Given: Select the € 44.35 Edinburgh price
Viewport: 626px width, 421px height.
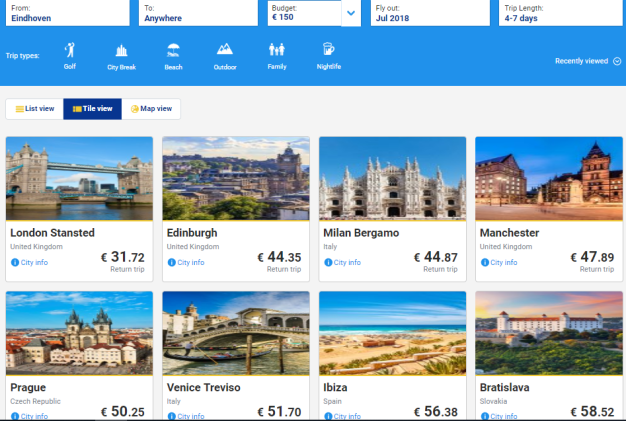Looking at the screenshot, I should click(x=279, y=257).
